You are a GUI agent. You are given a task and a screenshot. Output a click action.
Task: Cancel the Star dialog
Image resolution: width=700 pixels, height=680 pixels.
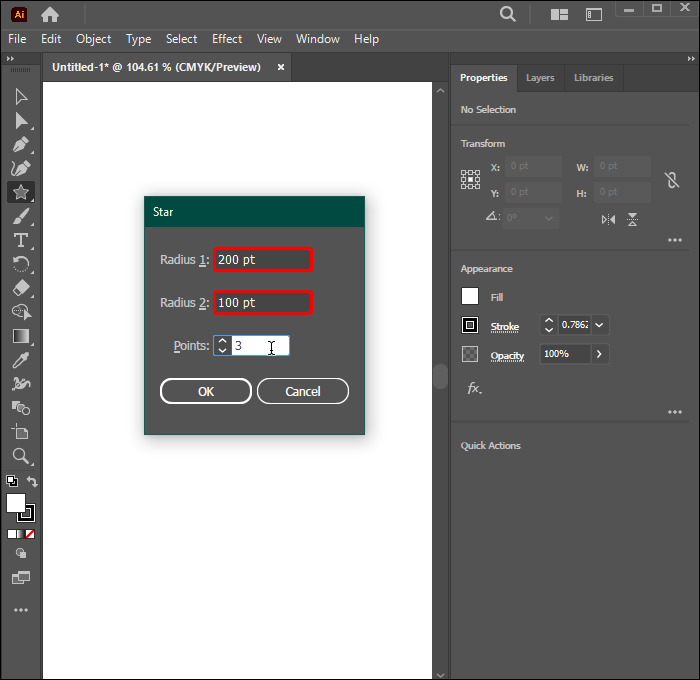click(303, 391)
